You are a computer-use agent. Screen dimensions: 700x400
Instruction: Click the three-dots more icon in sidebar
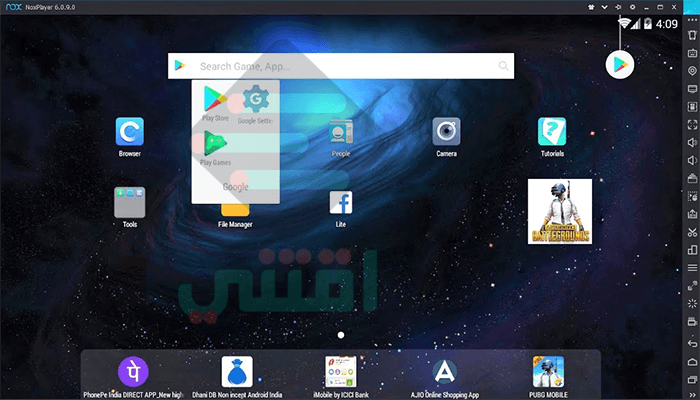(x=692, y=20)
